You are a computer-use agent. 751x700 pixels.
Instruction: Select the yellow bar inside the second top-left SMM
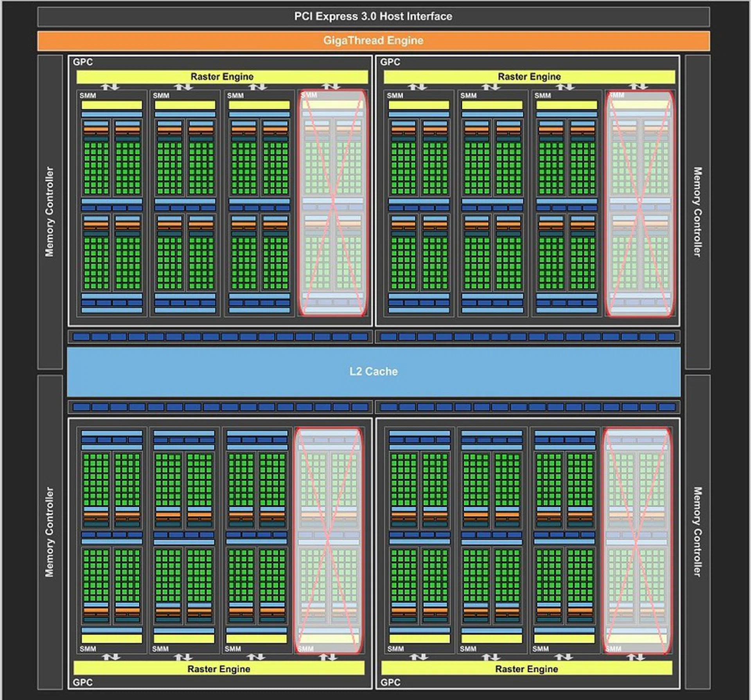click(186, 104)
